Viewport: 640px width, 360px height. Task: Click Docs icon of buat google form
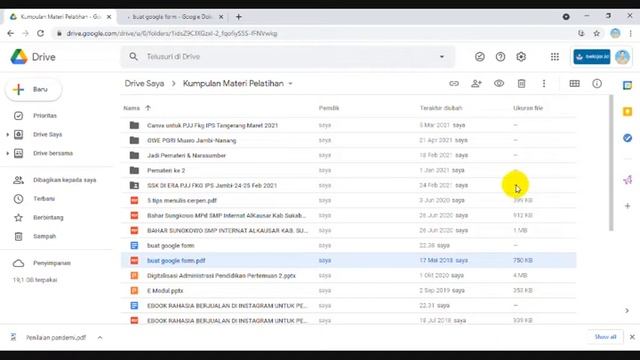pos(134,245)
